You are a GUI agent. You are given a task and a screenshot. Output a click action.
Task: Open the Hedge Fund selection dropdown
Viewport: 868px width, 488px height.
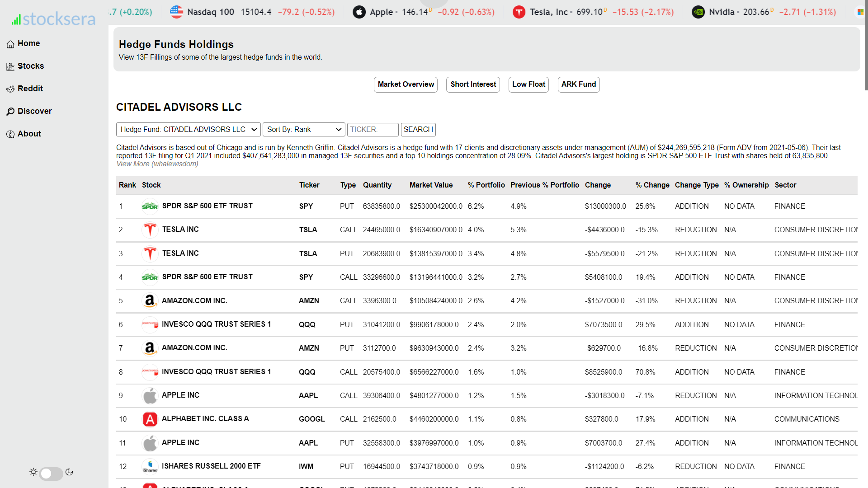pos(188,130)
